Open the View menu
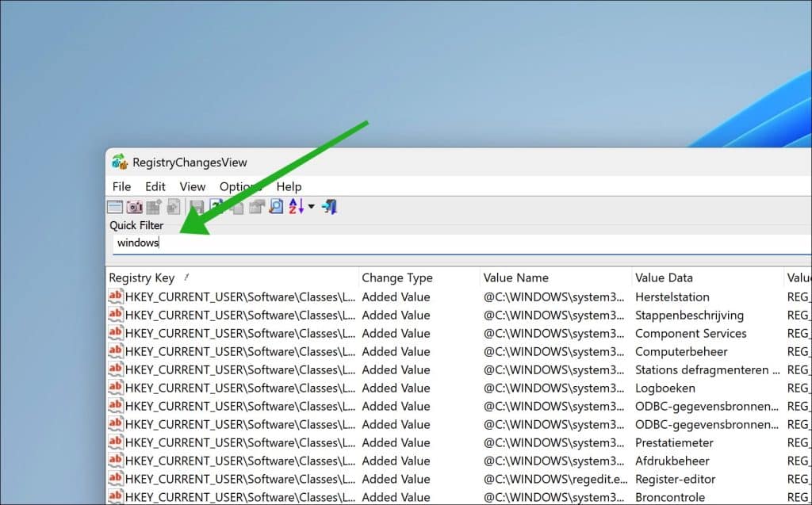Image resolution: width=812 pixels, height=505 pixels. click(x=193, y=186)
